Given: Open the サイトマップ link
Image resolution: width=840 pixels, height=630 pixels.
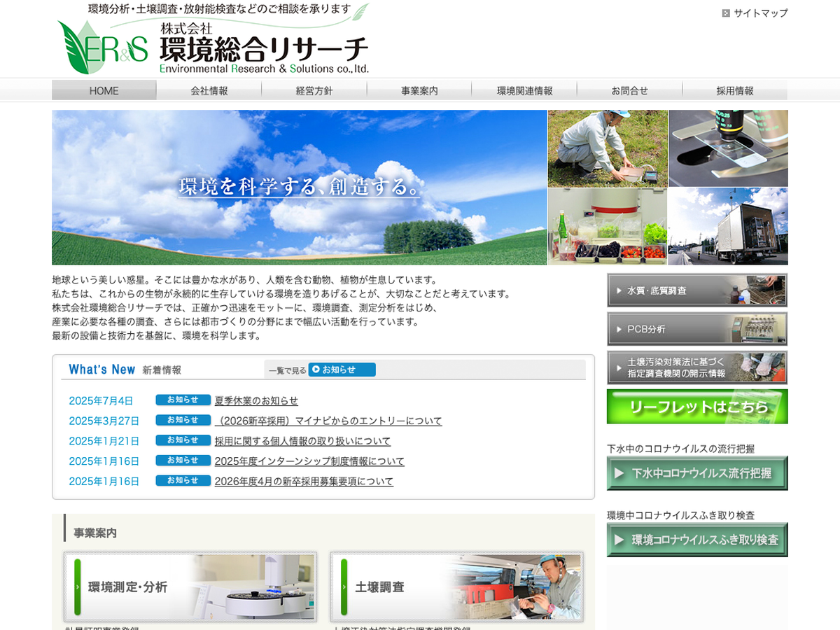Looking at the screenshot, I should [760, 13].
